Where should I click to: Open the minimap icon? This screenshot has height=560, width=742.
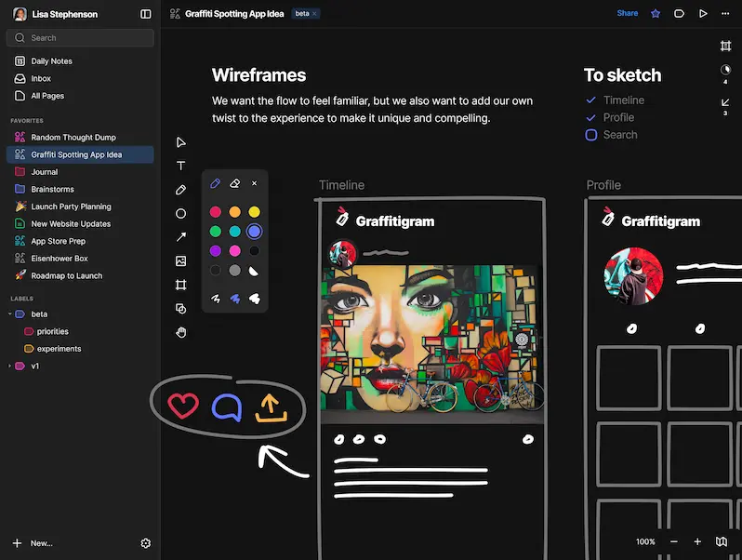[722, 541]
